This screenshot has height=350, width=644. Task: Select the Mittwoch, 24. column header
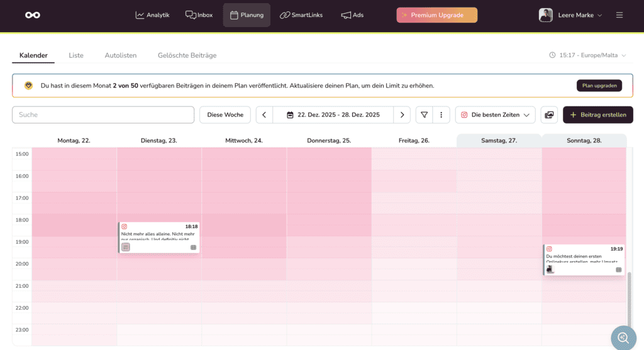click(244, 140)
